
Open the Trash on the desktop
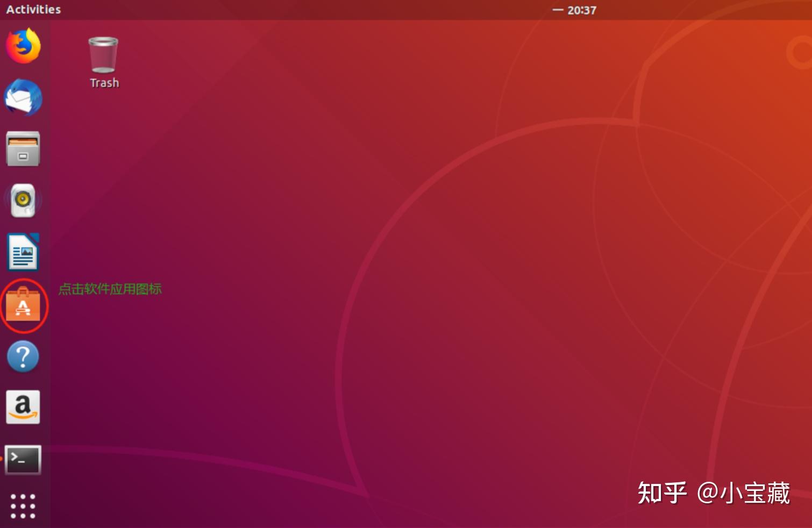[x=103, y=54]
